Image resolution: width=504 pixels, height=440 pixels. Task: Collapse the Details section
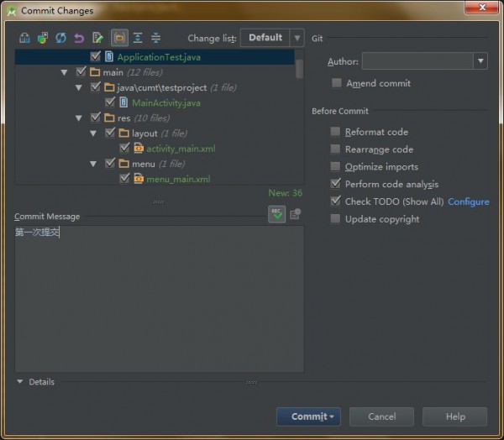[20, 381]
